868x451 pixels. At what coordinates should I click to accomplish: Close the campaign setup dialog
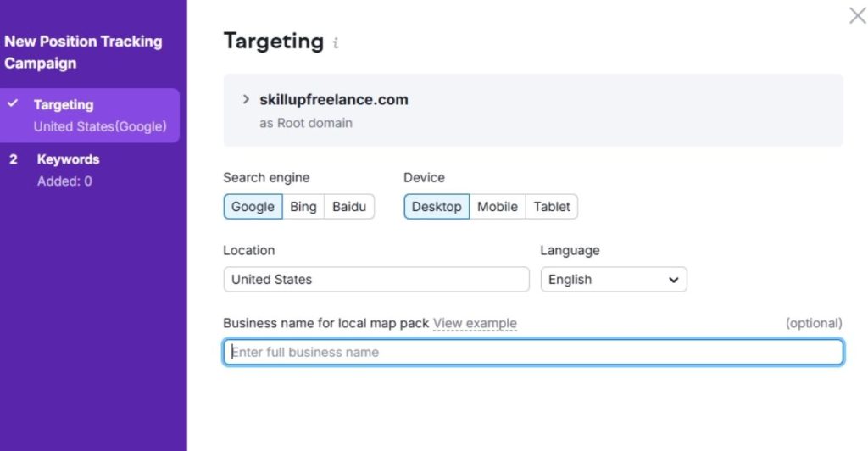[x=857, y=15]
